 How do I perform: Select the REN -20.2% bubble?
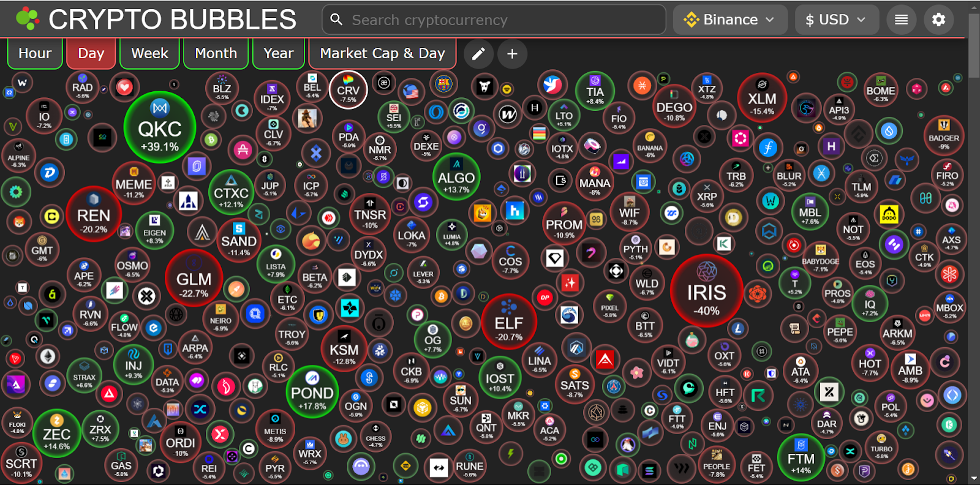(x=94, y=214)
